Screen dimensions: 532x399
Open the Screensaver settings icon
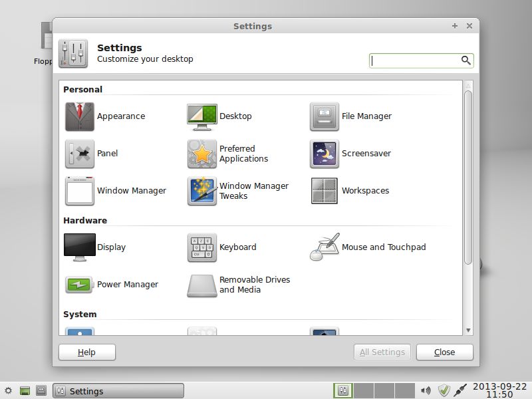point(325,153)
